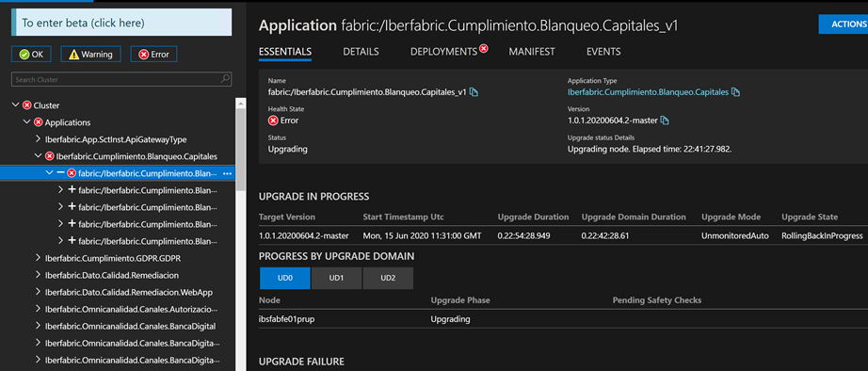The height and width of the screenshot is (371, 868).
Task: Expand Iberfabric.Omnicanalidad.Canales.BancaDigital node chevron
Action: pyautogui.click(x=38, y=326)
